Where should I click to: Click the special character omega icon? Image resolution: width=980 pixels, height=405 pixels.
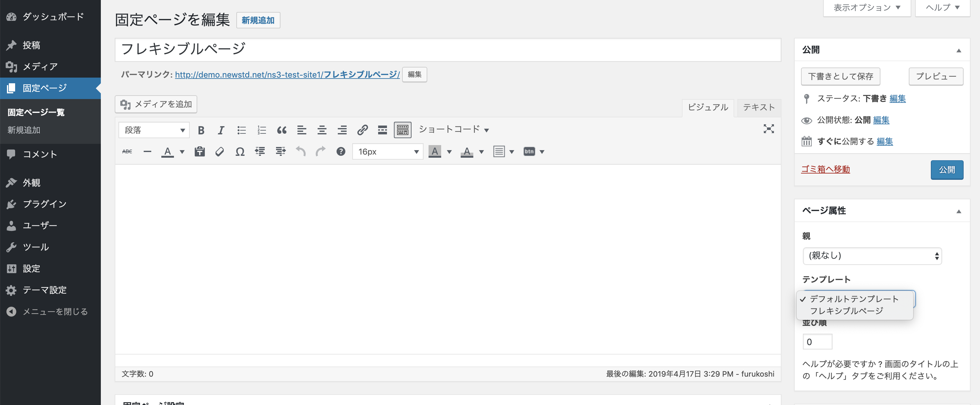coord(240,152)
